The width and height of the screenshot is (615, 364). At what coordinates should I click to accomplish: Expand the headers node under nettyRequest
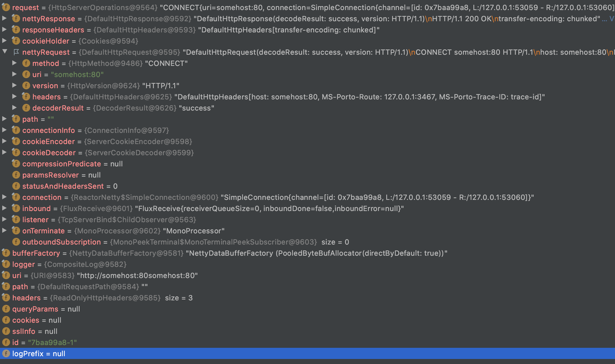coord(15,97)
